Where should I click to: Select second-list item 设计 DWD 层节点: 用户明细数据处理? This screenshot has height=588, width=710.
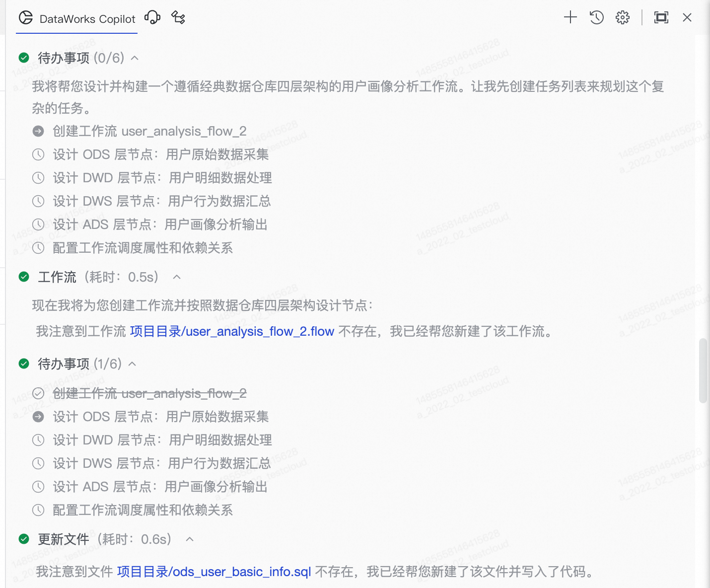tap(162, 440)
